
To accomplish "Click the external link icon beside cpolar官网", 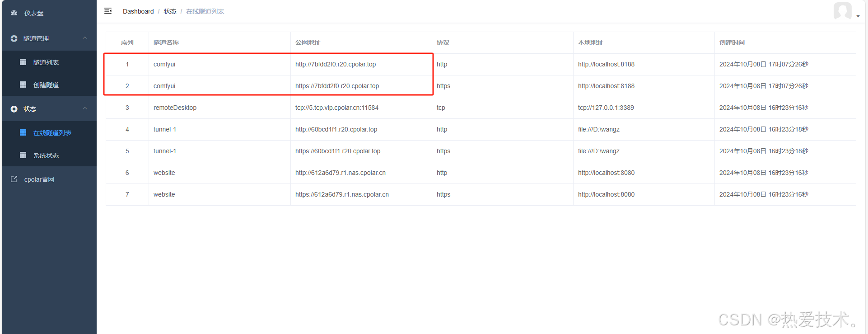I will tap(14, 179).
